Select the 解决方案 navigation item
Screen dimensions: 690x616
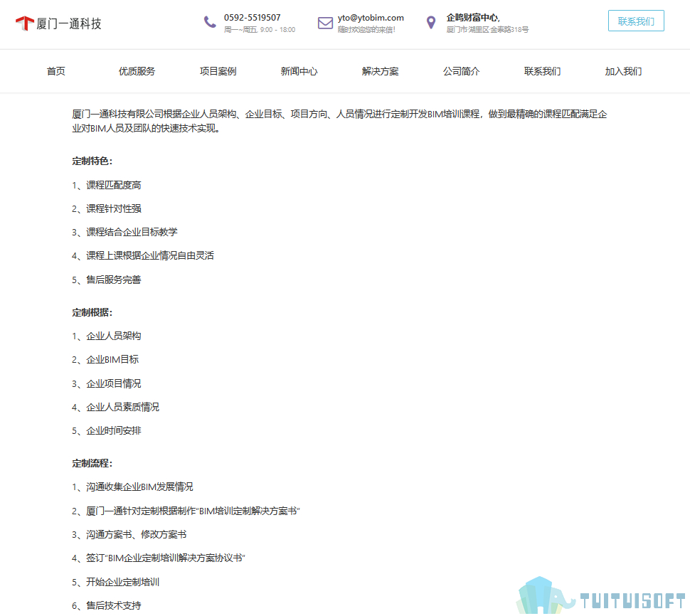380,71
